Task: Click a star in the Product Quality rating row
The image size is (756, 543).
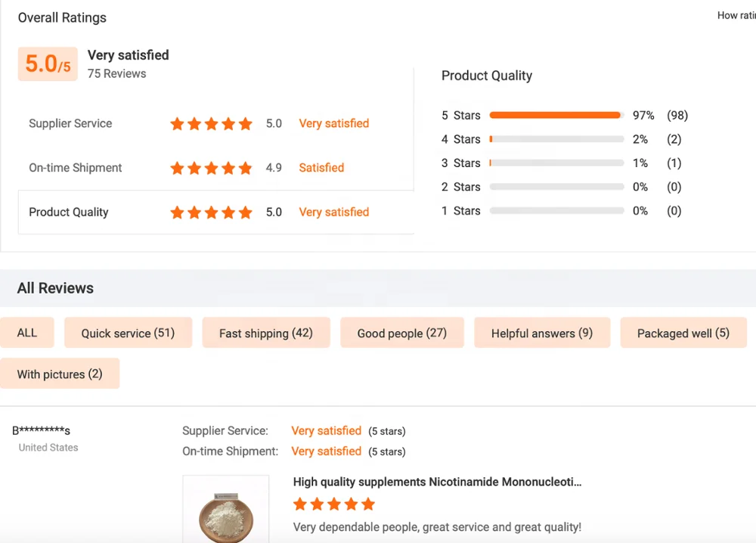Action: pos(211,213)
